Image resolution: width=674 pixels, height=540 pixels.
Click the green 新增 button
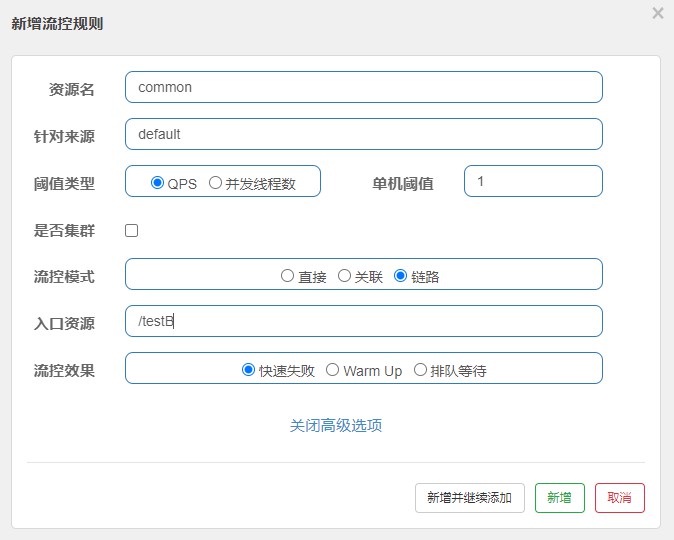560,498
